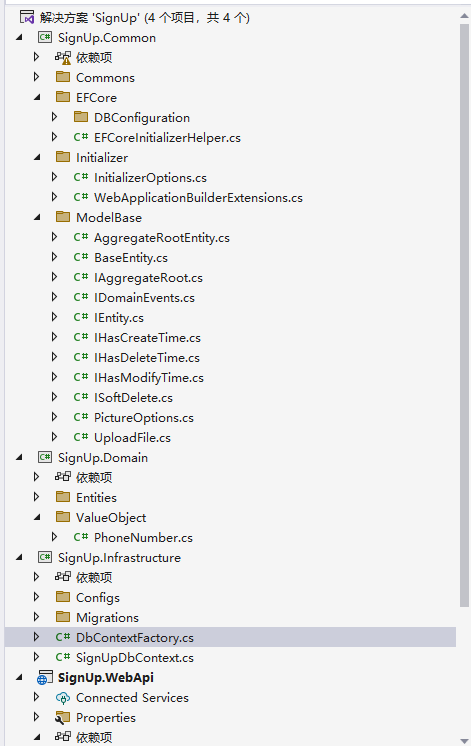This screenshot has width=471, height=746.
Task: Select WebApplicationBuilderExtensions.cs in the tree
Action: click(198, 198)
